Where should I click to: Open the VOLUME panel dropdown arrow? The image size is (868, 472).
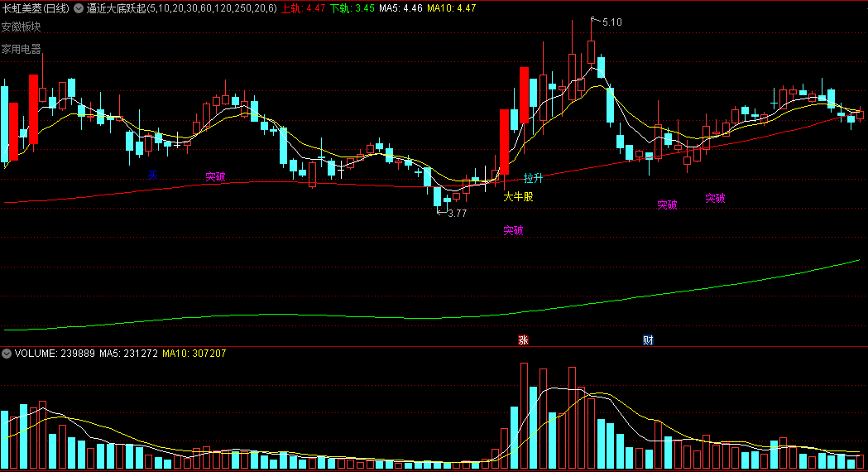click(x=7, y=354)
